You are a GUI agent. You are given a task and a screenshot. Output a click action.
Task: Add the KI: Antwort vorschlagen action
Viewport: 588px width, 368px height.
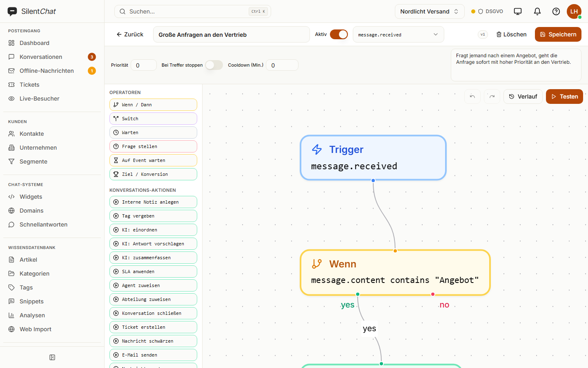click(153, 244)
